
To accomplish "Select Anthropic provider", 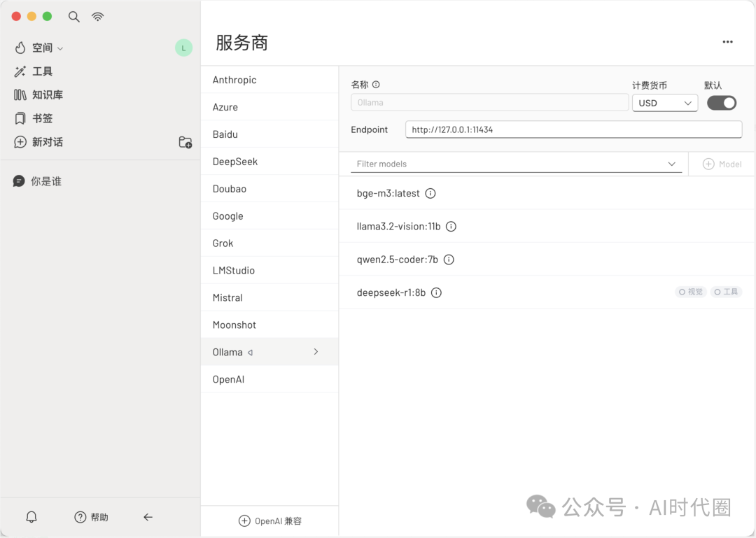I will 269,80.
